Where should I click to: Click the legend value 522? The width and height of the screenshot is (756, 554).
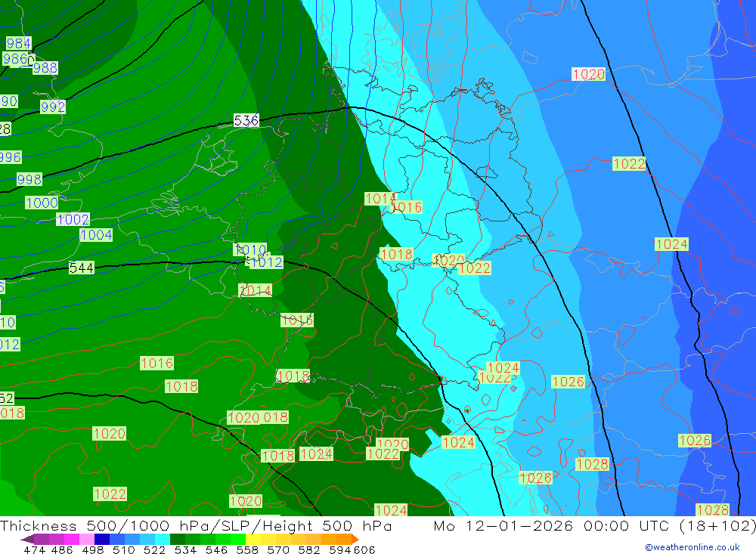point(154,550)
